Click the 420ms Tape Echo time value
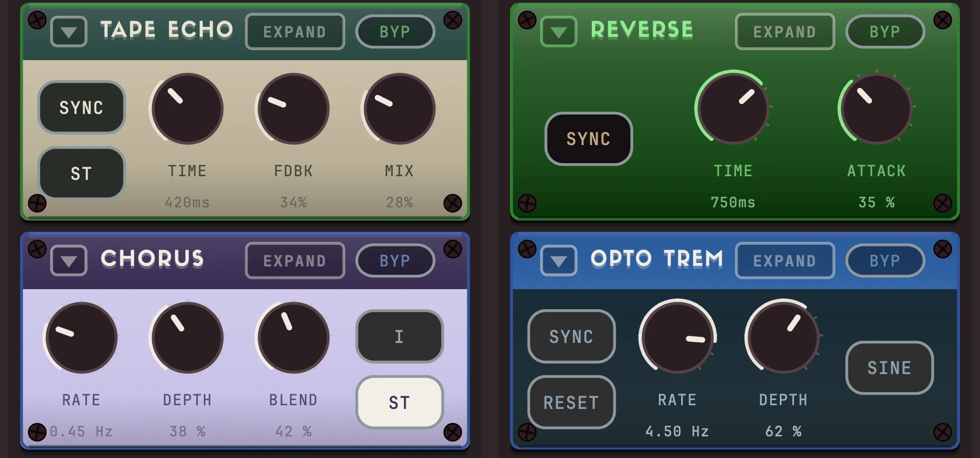The image size is (980, 458). click(x=187, y=203)
